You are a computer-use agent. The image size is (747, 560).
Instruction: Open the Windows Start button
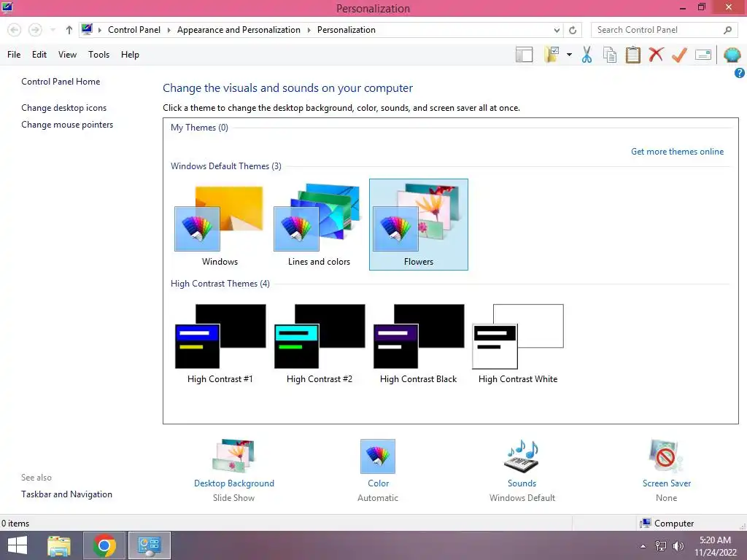pos(18,545)
